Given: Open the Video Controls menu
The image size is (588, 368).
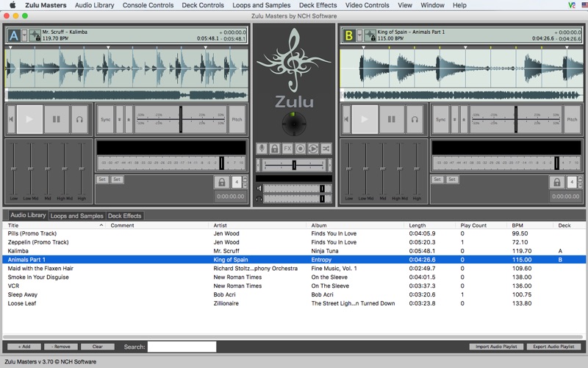Looking at the screenshot, I should pos(367,5).
